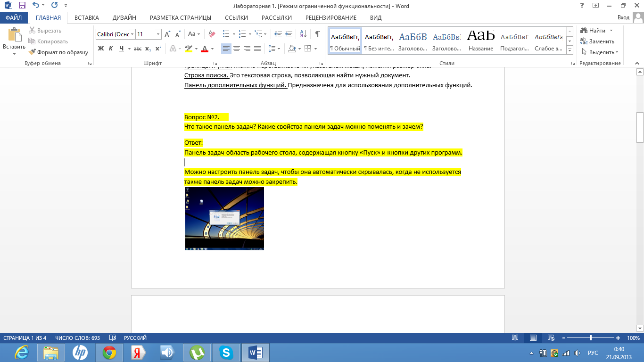Open Word help question mark
This screenshot has width=644, height=362.
click(582, 6)
